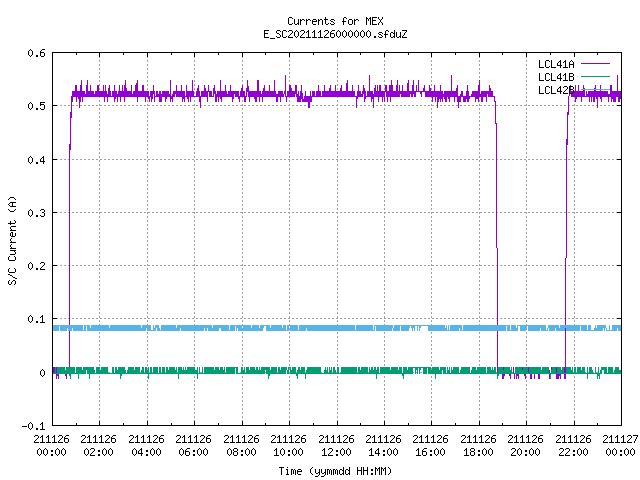Click the 'S/C Current (A)' y-axis label
Image resolution: width=640 pixels, height=480 pixels.
tap(12, 240)
